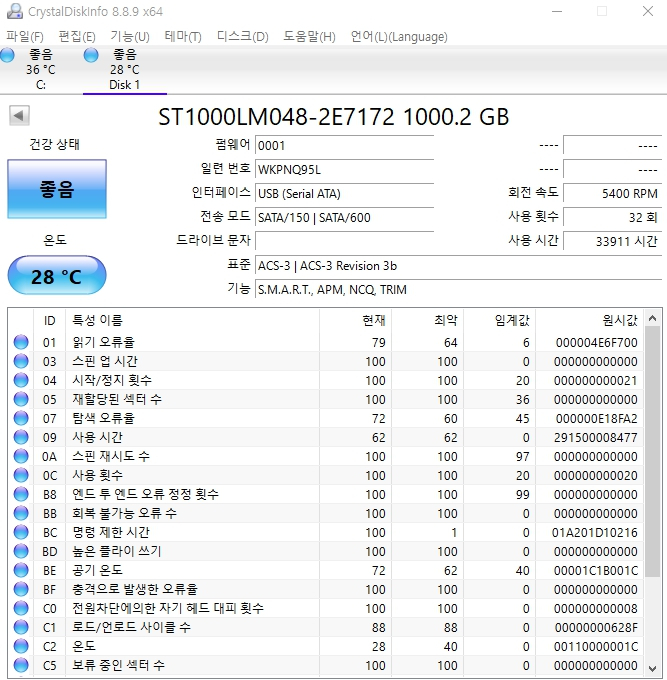This screenshot has height=680, width=667.
Task: Click the empty 드라이브 문자 field
Action: 344,241
